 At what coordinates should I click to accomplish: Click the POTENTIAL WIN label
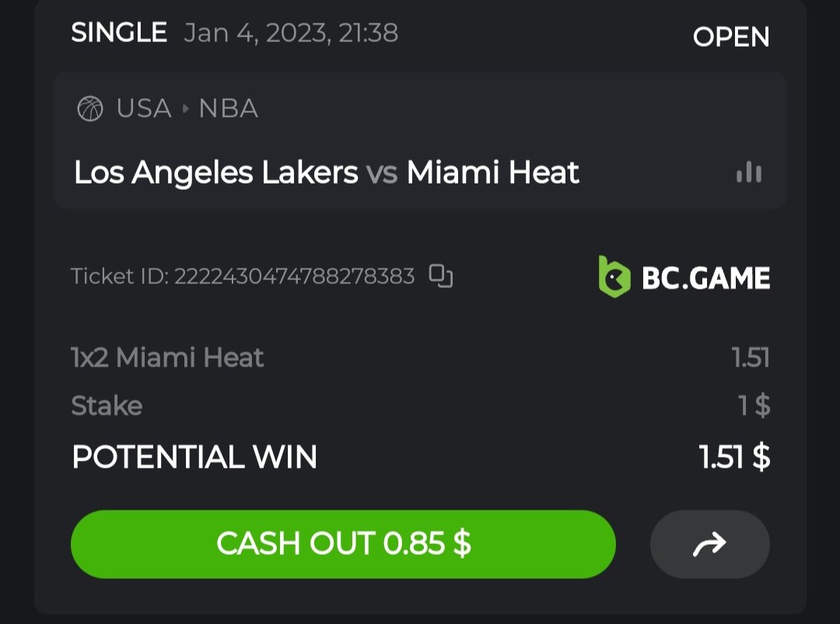click(x=194, y=457)
